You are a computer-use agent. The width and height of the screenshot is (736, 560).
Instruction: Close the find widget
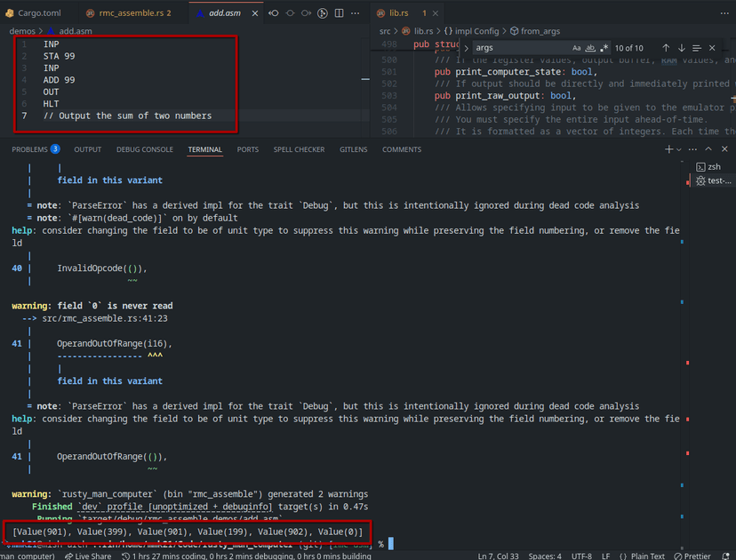point(712,48)
